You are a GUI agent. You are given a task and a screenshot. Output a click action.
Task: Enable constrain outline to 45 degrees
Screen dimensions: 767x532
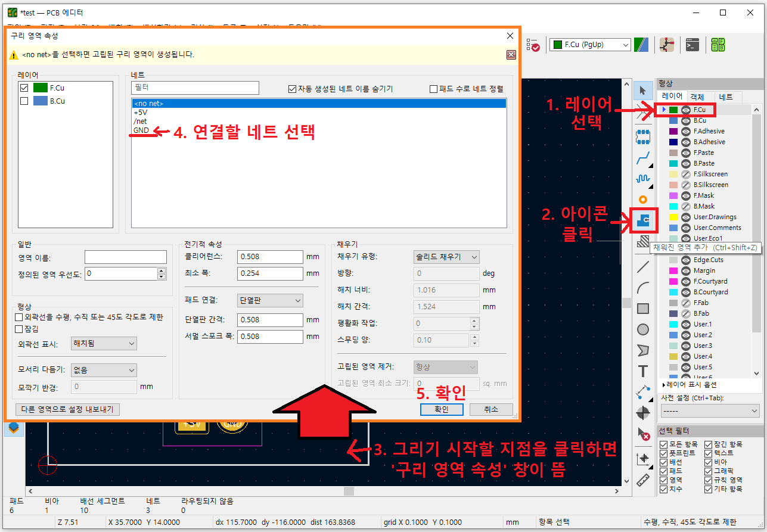coord(18,317)
